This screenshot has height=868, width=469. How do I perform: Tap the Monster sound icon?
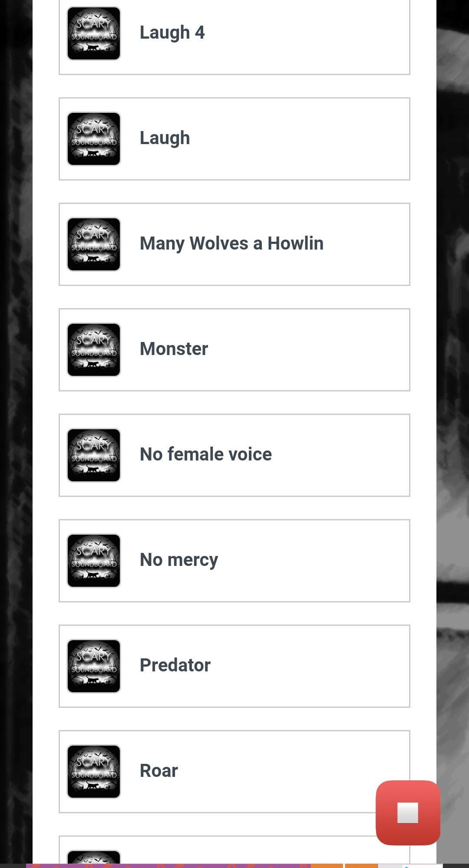94,350
